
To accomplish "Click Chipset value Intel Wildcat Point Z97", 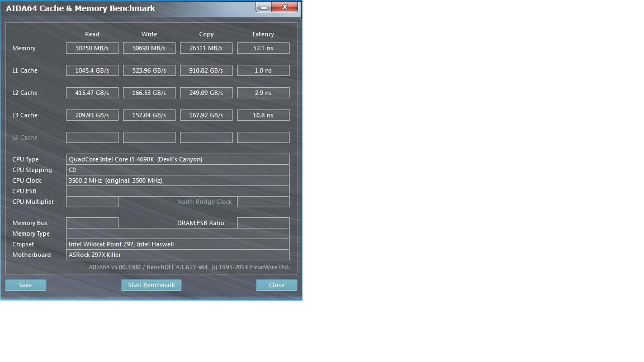I will click(177, 244).
